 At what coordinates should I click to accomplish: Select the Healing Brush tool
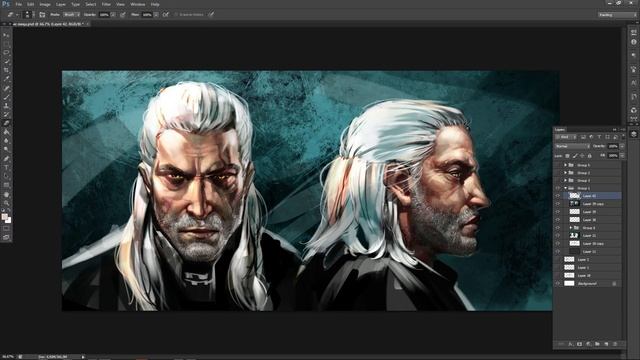[6, 88]
